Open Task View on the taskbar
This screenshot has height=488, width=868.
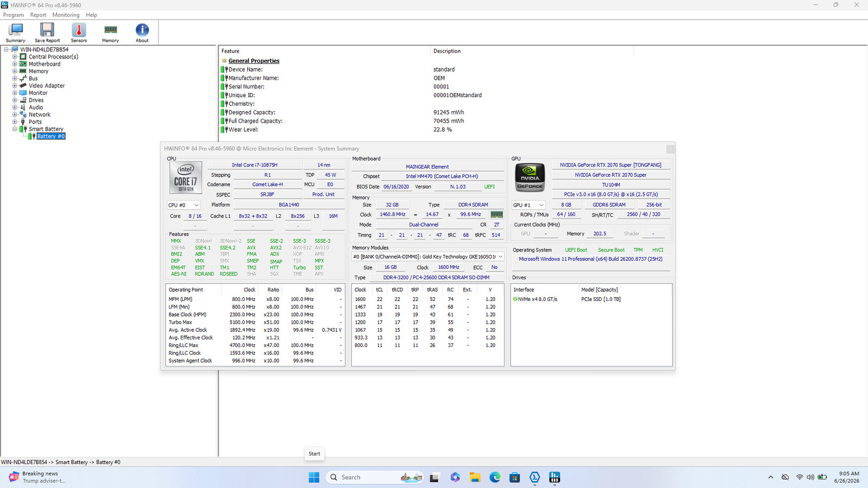pyautogui.click(x=434, y=477)
